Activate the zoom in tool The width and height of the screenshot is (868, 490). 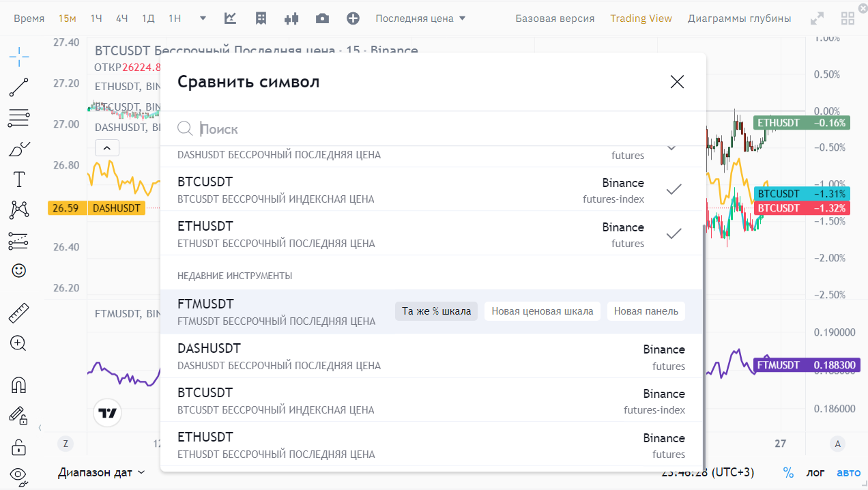pyautogui.click(x=19, y=343)
